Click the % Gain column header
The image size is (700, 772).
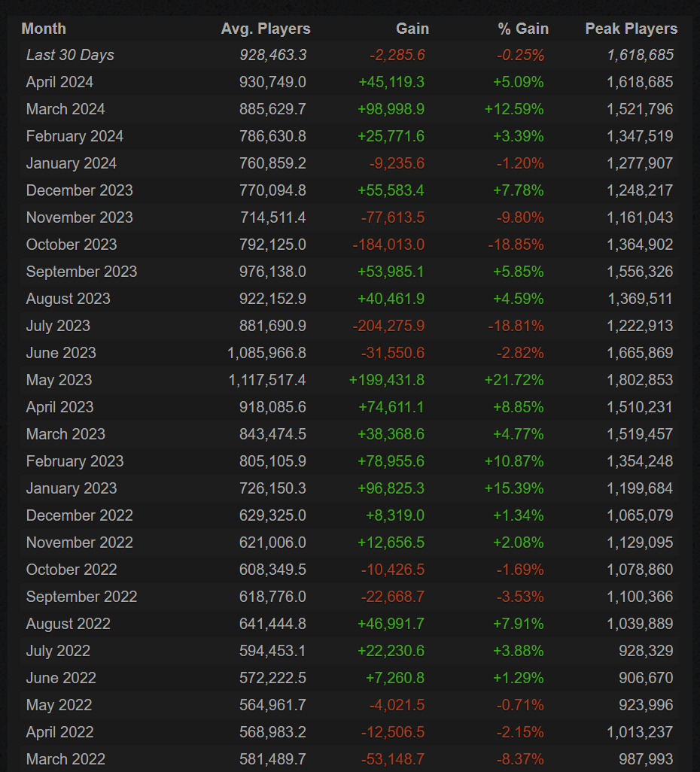[522, 29]
